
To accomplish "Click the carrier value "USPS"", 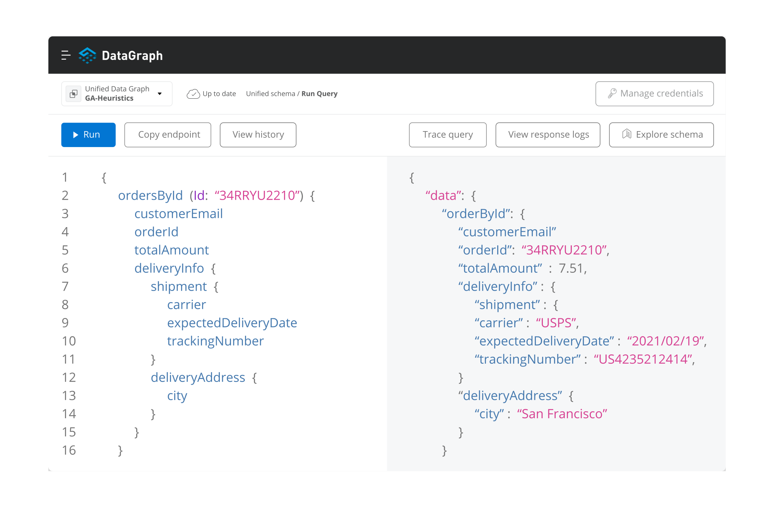I will tap(556, 323).
